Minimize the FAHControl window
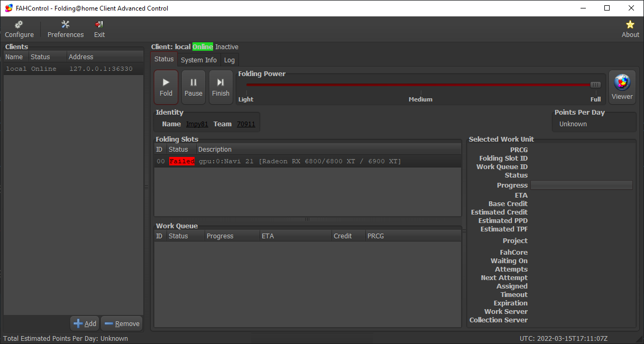644x344 pixels. [x=583, y=8]
